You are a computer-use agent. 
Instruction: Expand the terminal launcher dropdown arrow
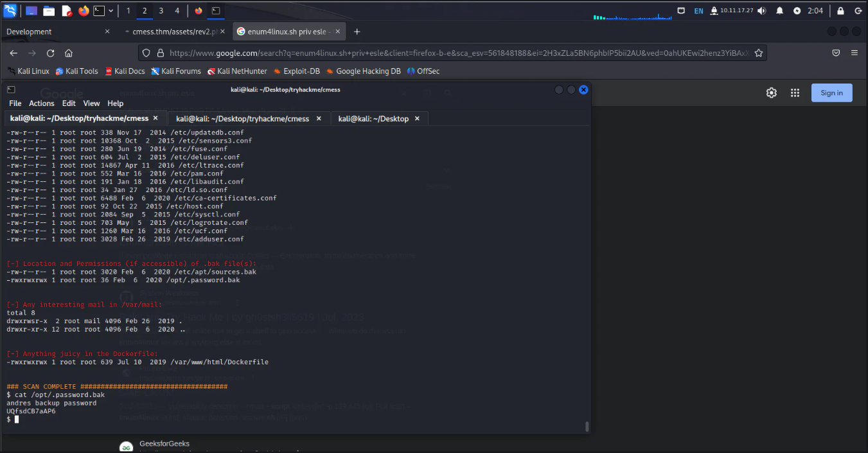[111, 11]
